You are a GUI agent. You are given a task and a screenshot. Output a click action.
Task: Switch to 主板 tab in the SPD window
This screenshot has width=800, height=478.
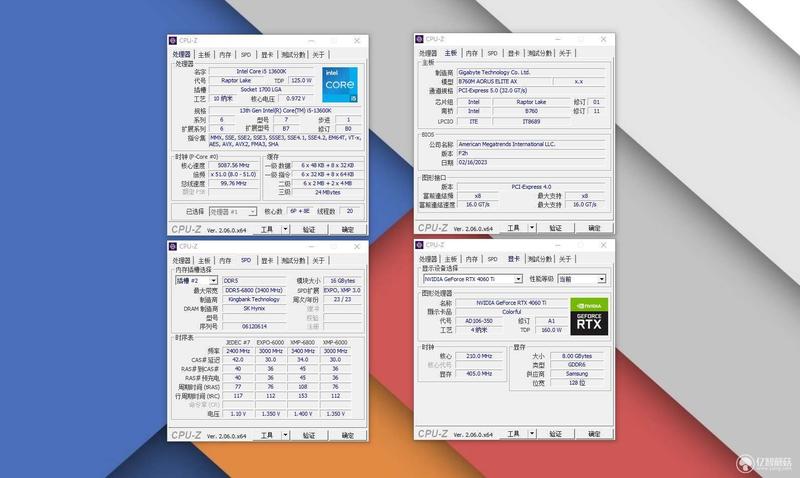click(204, 261)
